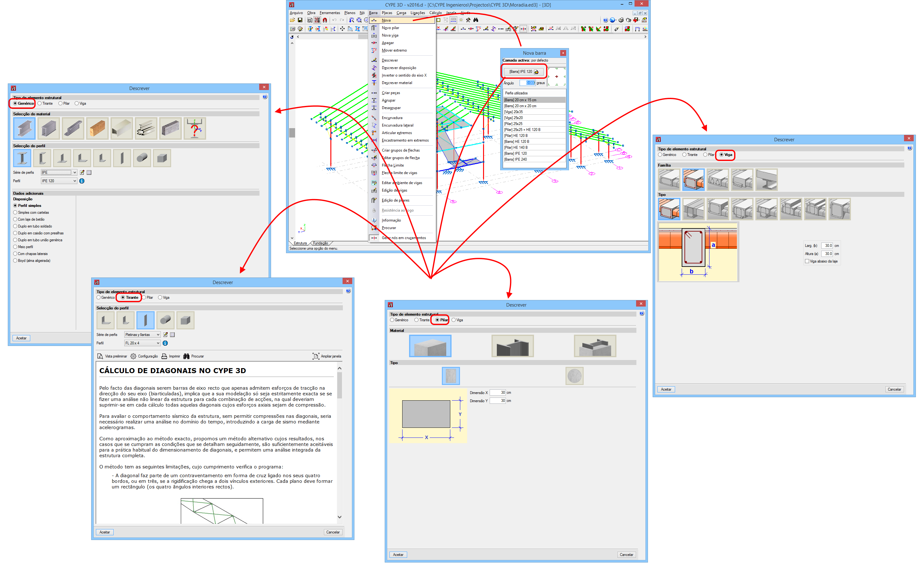
Task: Click Aceitar in the Viga dialog
Action: click(x=666, y=389)
